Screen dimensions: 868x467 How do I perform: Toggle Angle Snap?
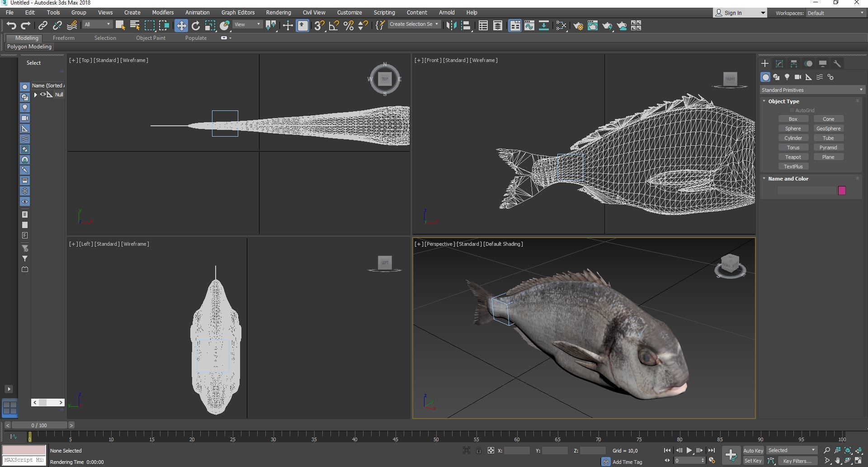click(x=334, y=25)
